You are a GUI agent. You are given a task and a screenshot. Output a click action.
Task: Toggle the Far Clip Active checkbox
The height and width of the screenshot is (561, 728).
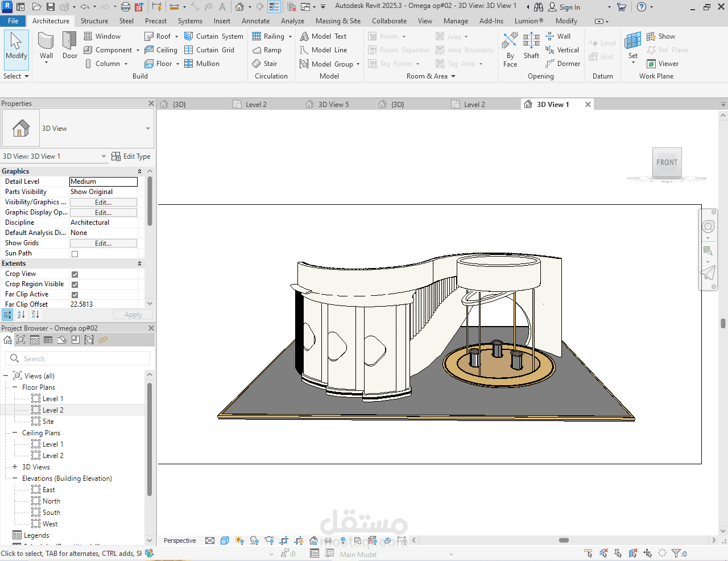coord(75,295)
